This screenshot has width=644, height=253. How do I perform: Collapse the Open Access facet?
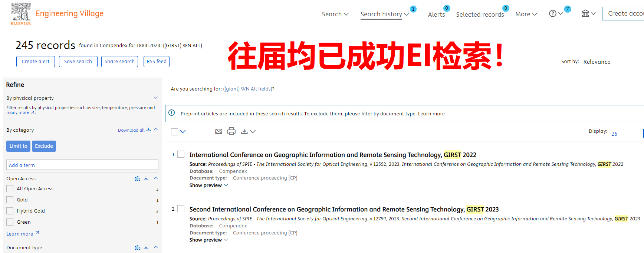coord(156,178)
